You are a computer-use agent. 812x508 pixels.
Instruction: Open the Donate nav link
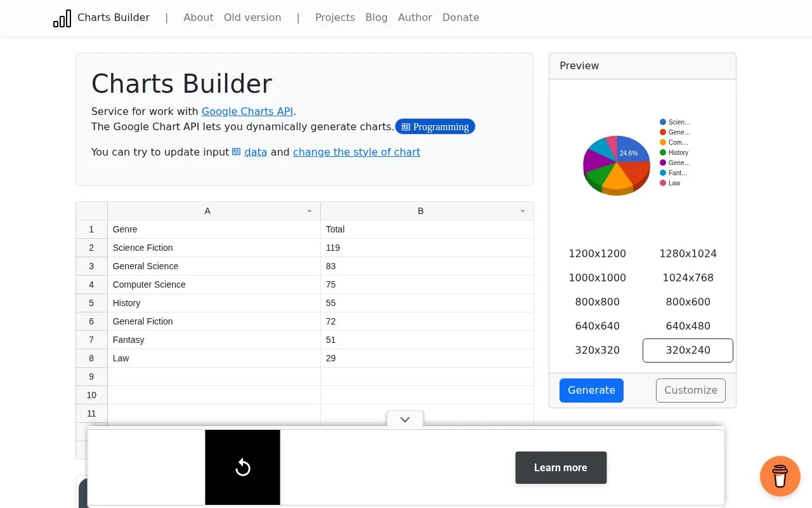click(x=461, y=18)
